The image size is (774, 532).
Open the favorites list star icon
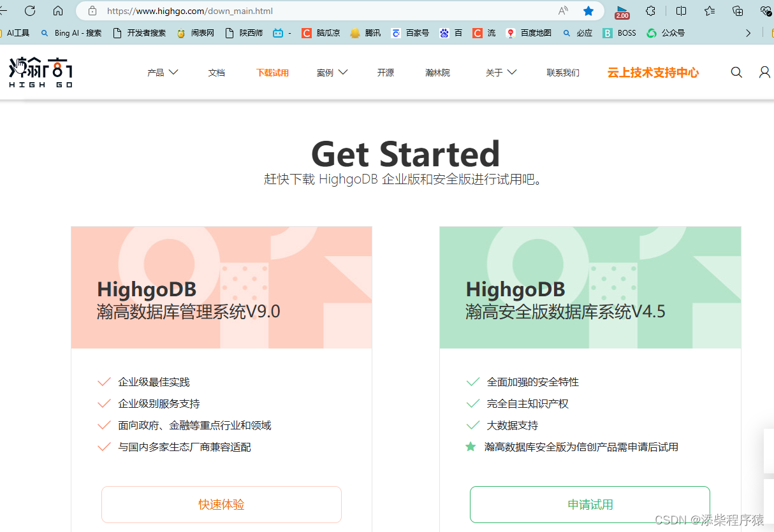point(710,11)
